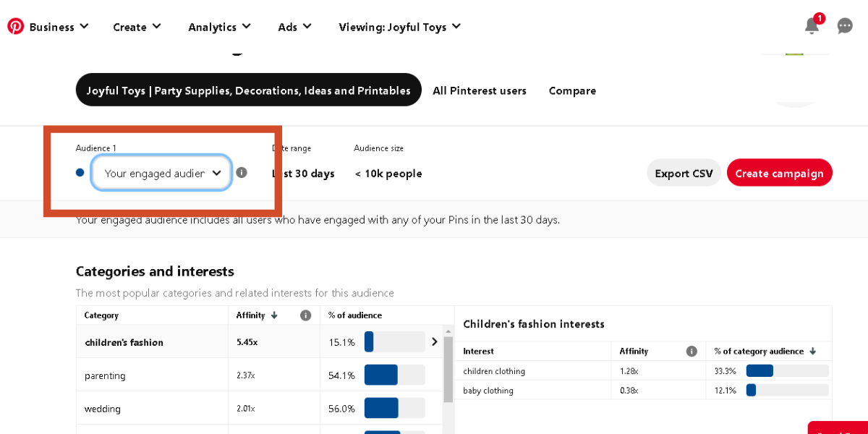Open the Ads menu
This screenshot has height=434, width=868.
[x=294, y=27]
